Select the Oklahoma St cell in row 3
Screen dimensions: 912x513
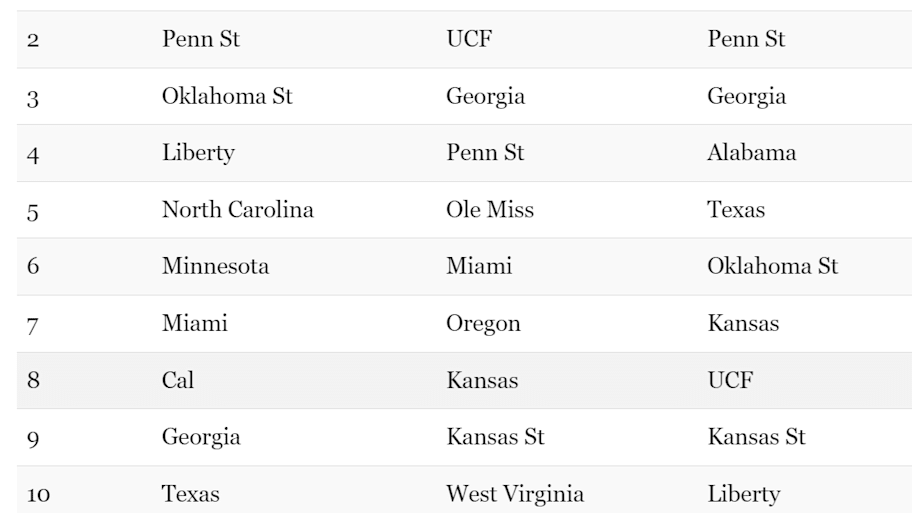[227, 97]
